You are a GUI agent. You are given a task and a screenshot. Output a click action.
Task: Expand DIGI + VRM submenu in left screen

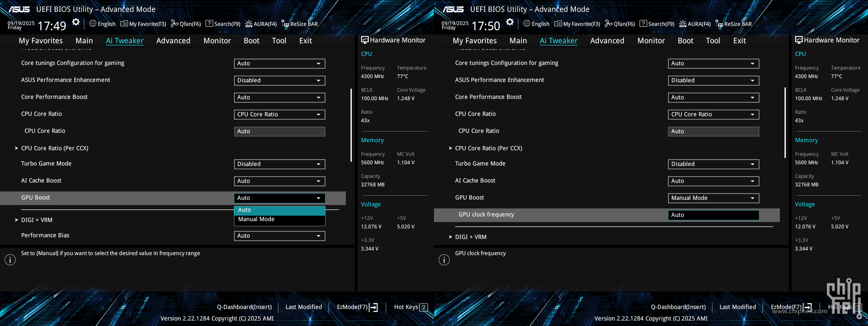click(x=37, y=220)
